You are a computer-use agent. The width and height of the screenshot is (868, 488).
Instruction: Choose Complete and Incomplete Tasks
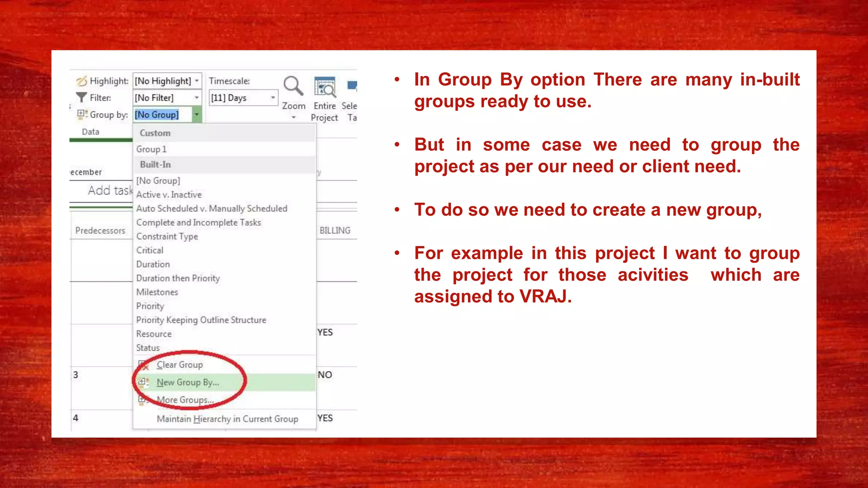(225, 222)
